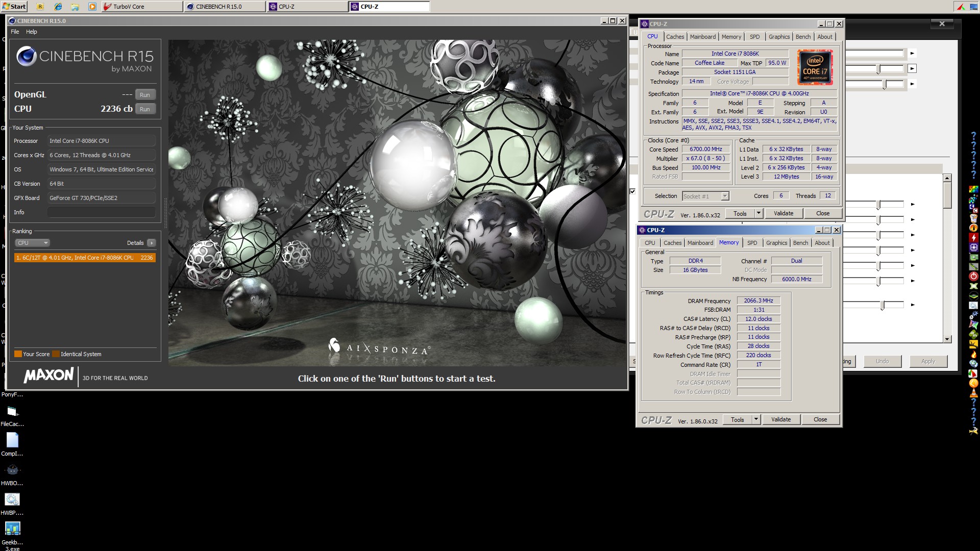The height and width of the screenshot is (551, 980).
Task: Select the HWBO... desktop icon
Action: [x=12, y=474]
